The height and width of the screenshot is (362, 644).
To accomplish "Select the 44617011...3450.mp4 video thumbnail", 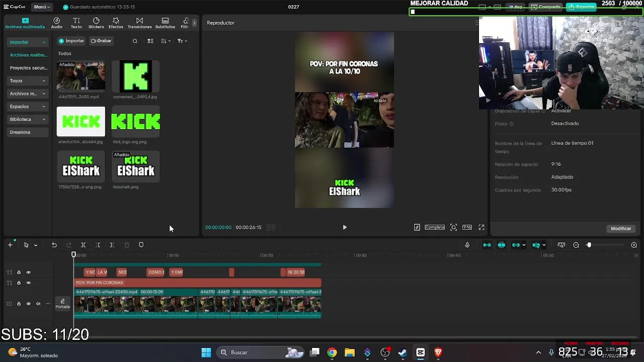I will coord(81,76).
